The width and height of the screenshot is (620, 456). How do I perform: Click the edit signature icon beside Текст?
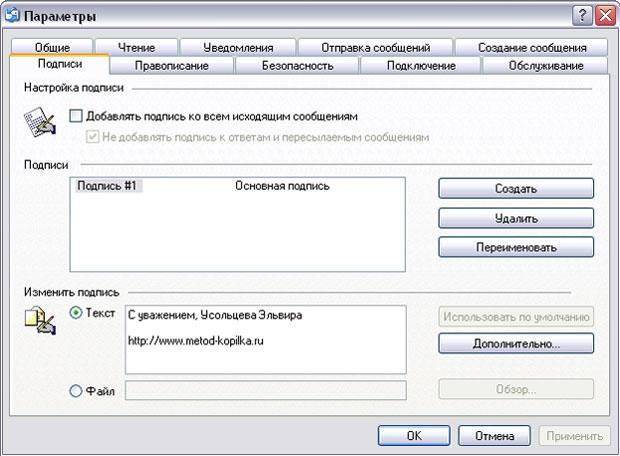(x=38, y=320)
